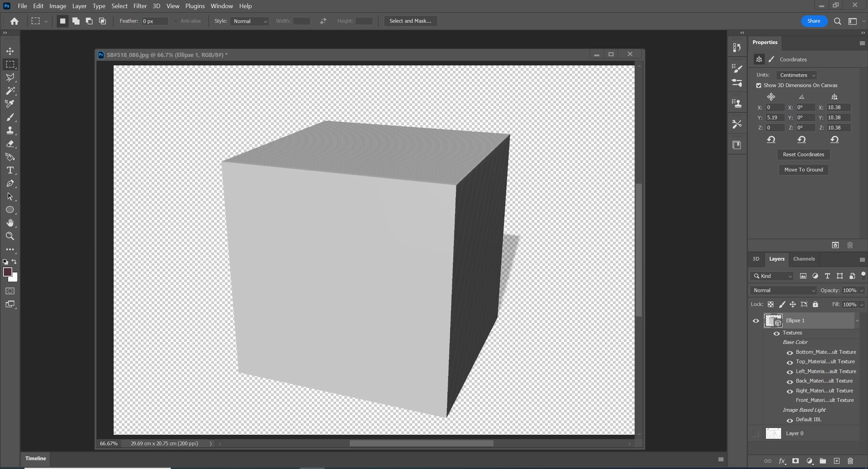Click the foreground color swatch
Viewport: 868px width, 469px height.
[x=7, y=272]
